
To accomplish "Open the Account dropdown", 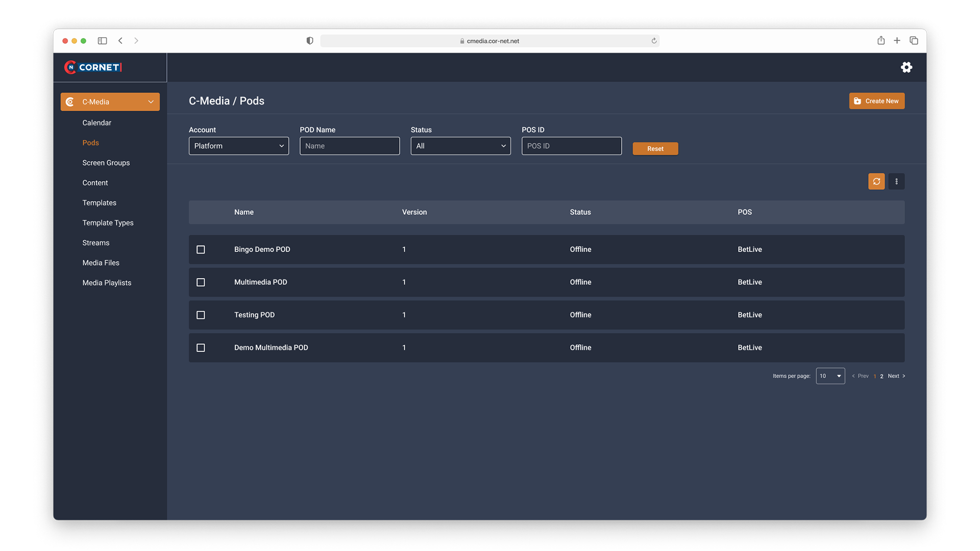I will 238,146.
